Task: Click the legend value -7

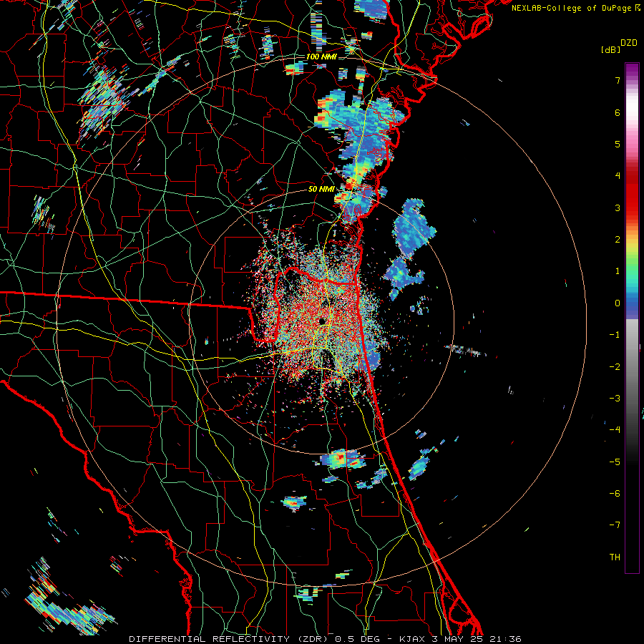Action: point(615,525)
